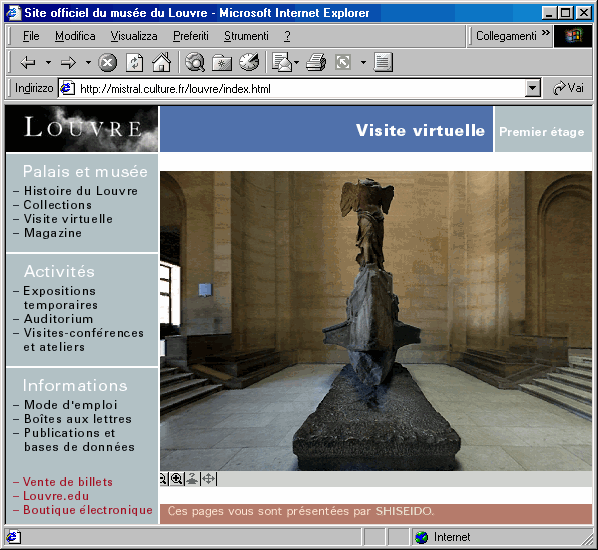Click the zoom-in magnifier below panorama
598x550 pixels.
pyautogui.click(x=177, y=478)
